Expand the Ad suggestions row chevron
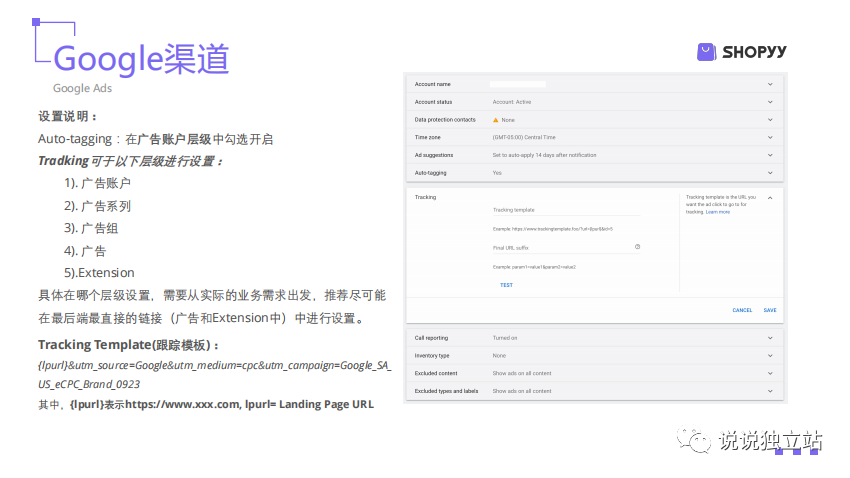The height and width of the screenshot is (478, 850). point(770,155)
